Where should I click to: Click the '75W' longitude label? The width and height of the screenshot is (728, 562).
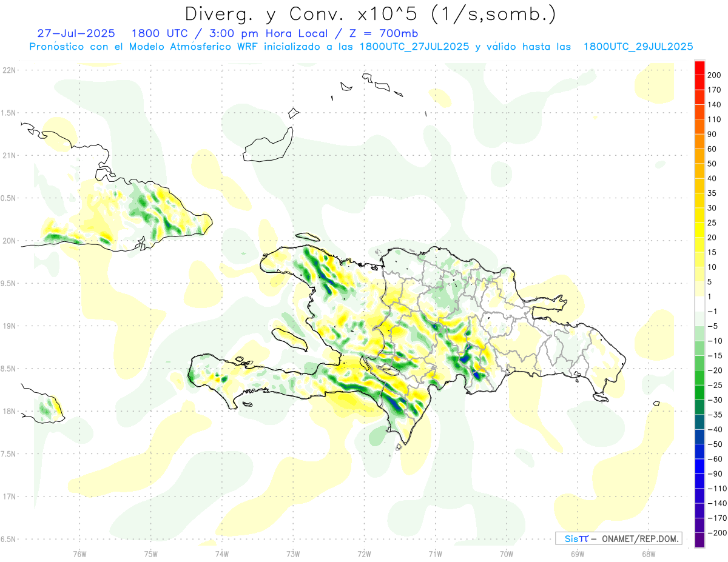150,554
